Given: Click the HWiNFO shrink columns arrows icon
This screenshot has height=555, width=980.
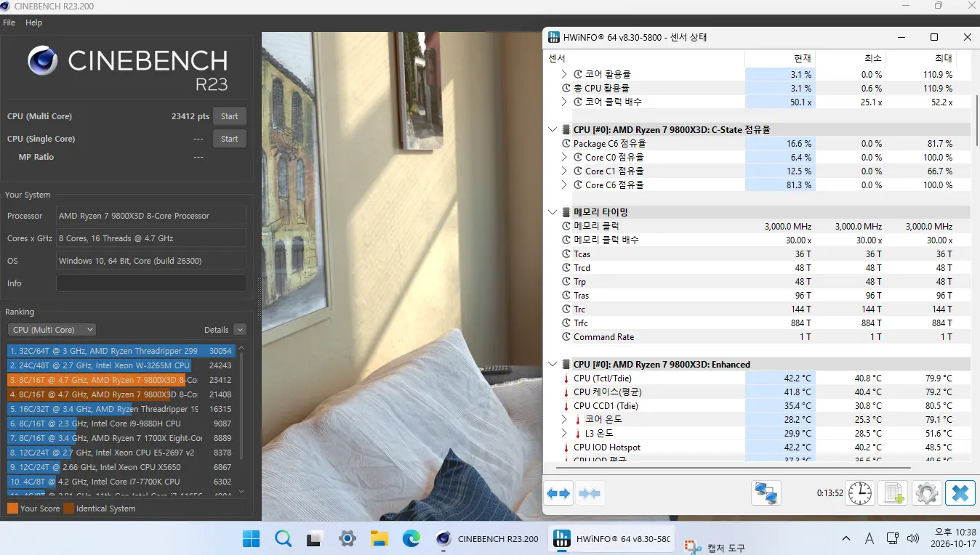Looking at the screenshot, I should point(590,493).
